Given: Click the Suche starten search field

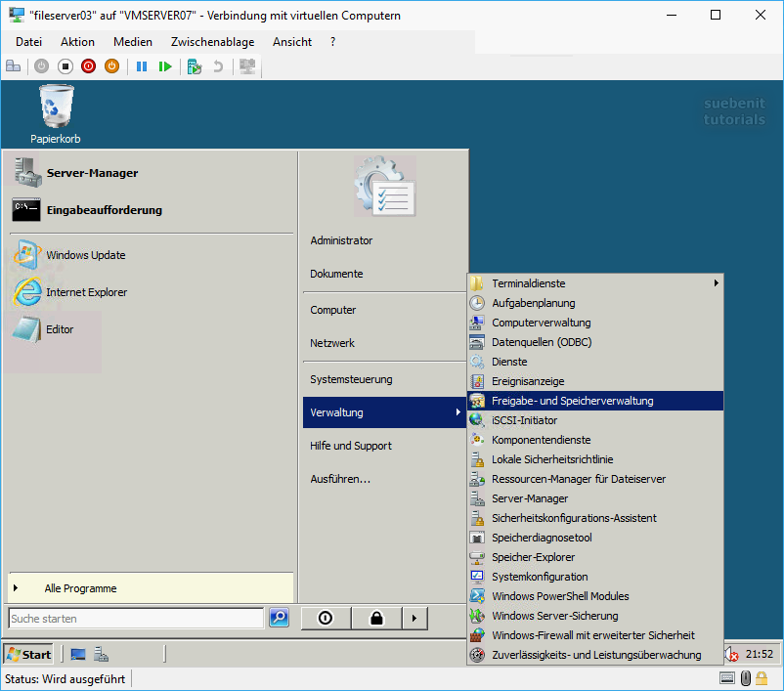Looking at the screenshot, I should pyautogui.click(x=136, y=619).
